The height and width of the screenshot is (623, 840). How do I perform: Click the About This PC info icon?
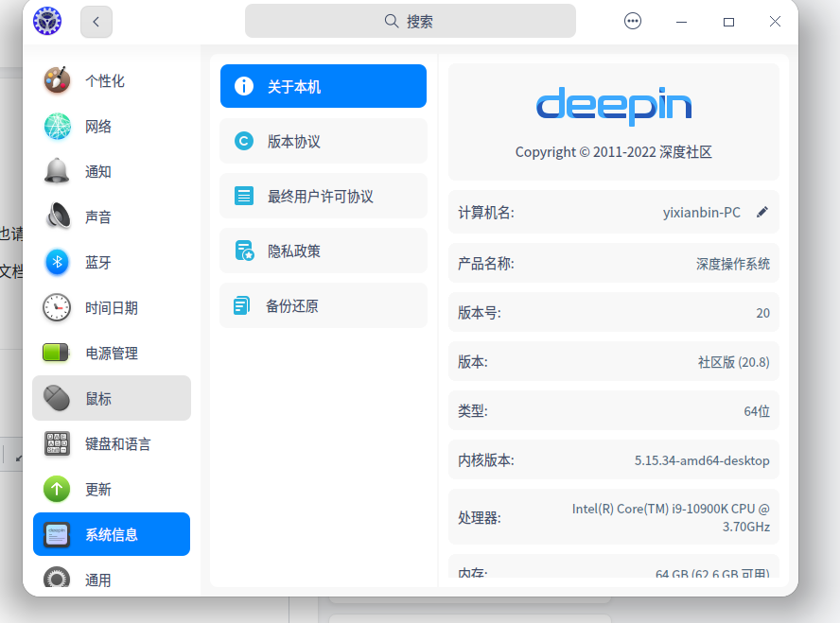tap(244, 86)
